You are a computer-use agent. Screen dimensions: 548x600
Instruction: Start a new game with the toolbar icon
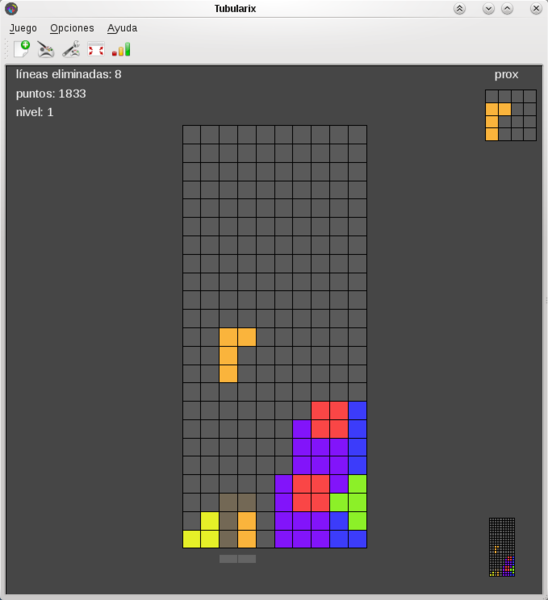click(x=22, y=49)
